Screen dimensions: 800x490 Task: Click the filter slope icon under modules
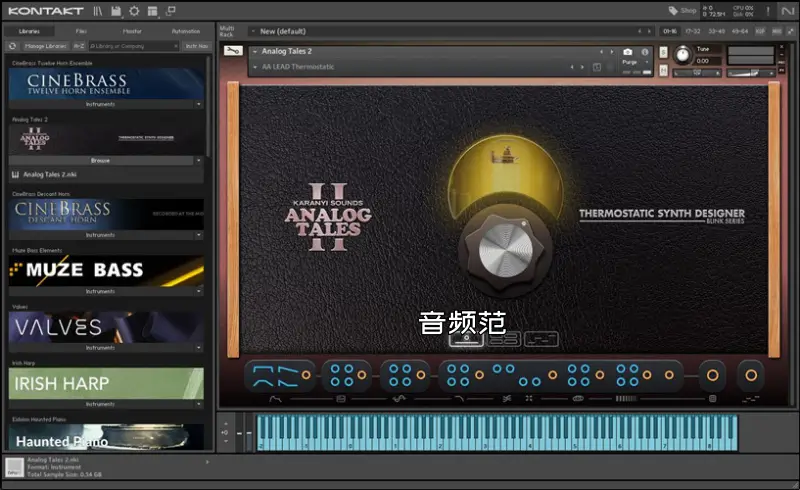click(459, 399)
